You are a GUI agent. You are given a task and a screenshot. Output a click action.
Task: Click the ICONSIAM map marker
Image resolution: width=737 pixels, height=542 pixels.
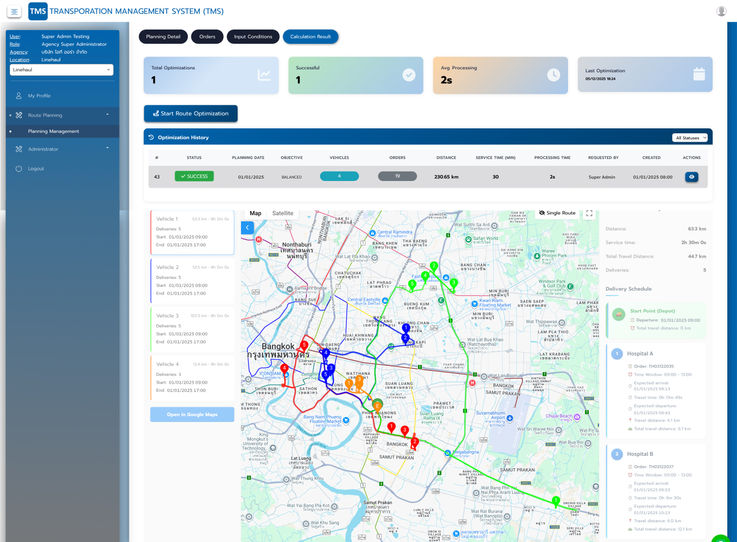point(286,374)
